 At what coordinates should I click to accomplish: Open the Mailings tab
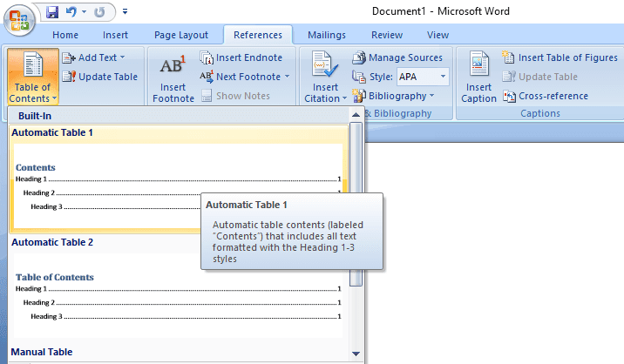[327, 35]
